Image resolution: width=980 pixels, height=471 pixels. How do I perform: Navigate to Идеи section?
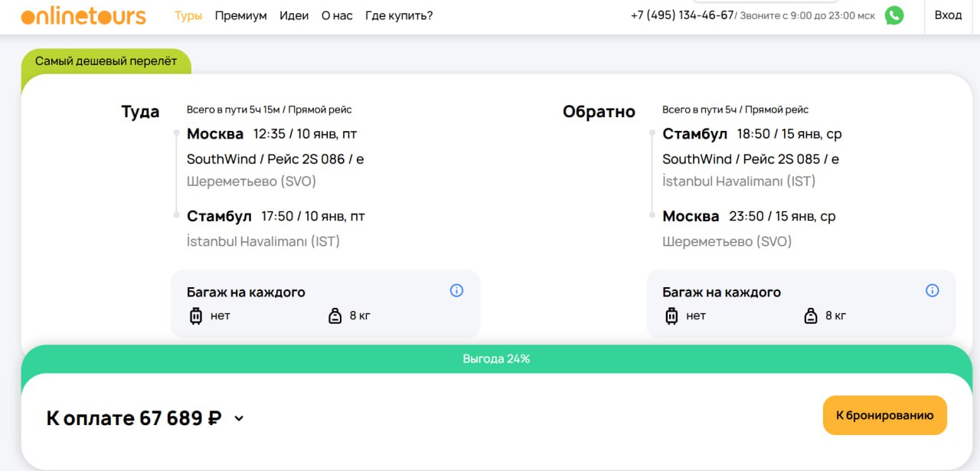click(x=294, y=15)
